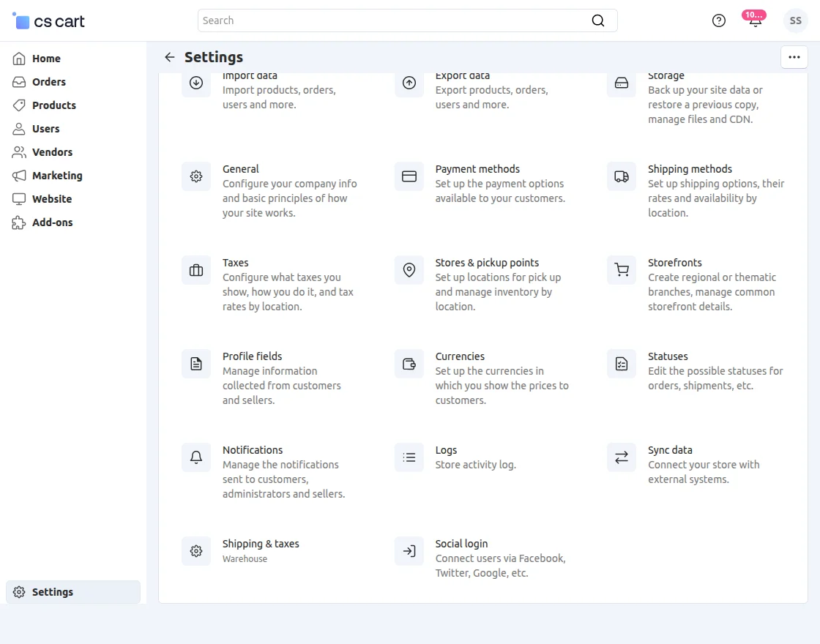
Task: Open the notifications bell in header
Action: 755,21
